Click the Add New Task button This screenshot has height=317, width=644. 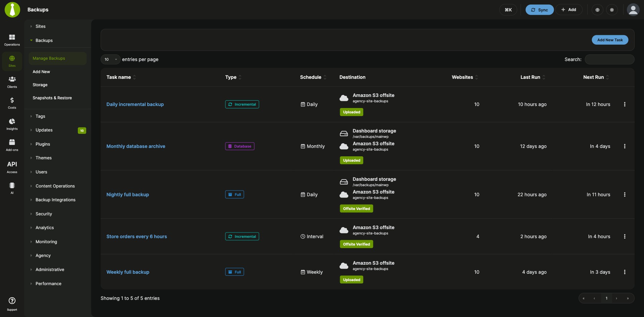click(610, 40)
